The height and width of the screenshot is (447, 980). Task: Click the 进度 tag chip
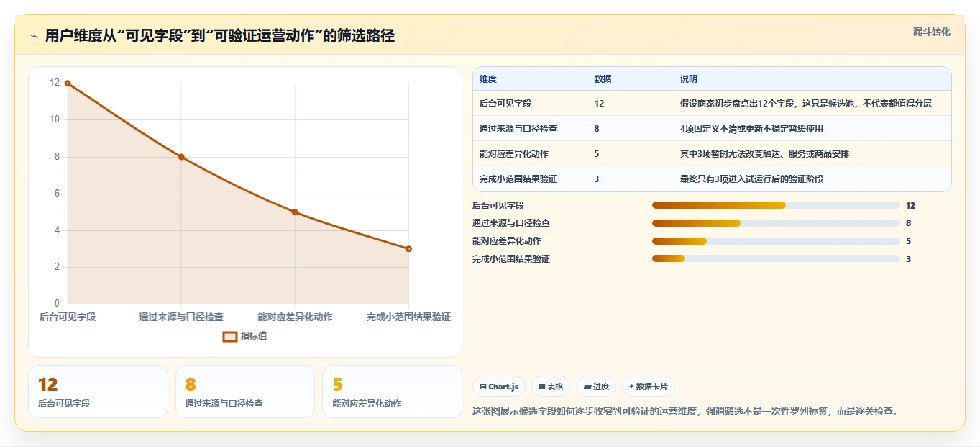(596, 387)
